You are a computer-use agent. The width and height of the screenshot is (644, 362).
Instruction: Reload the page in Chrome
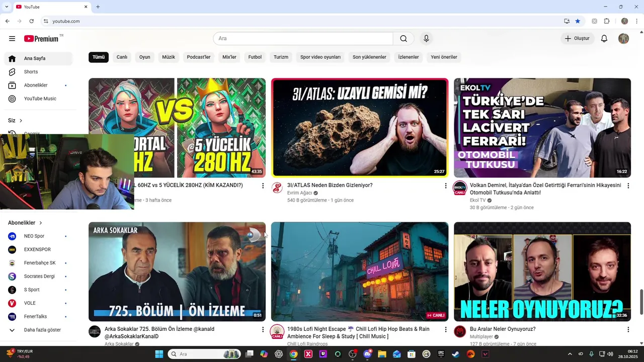tap(32, 21)
